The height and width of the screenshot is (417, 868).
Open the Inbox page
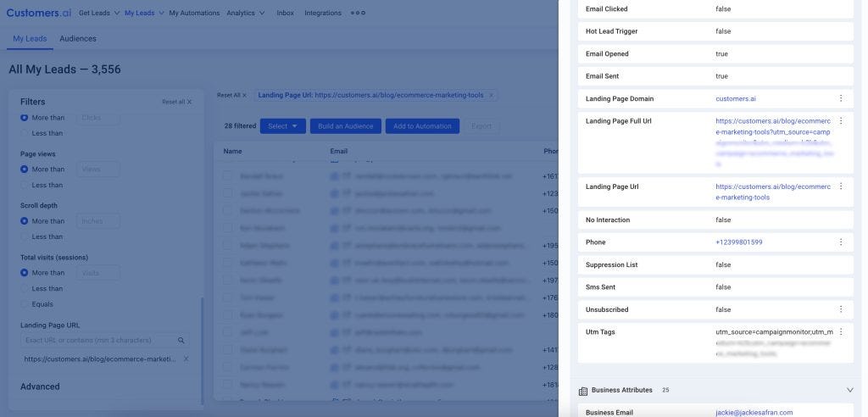click(x=285, y=13)
